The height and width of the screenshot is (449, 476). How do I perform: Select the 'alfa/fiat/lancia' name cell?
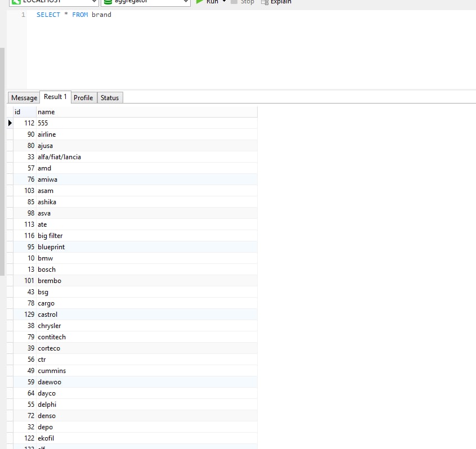click(x=147, y=157)
